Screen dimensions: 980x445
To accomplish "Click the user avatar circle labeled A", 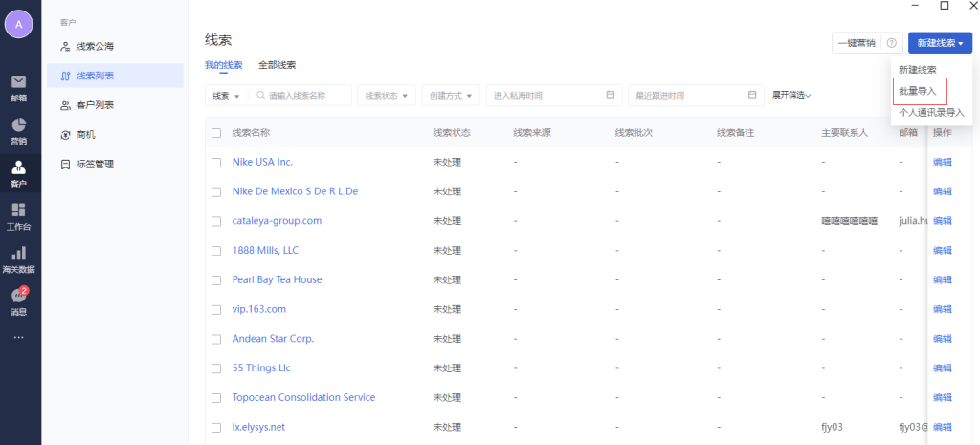I will click(19, 24).
